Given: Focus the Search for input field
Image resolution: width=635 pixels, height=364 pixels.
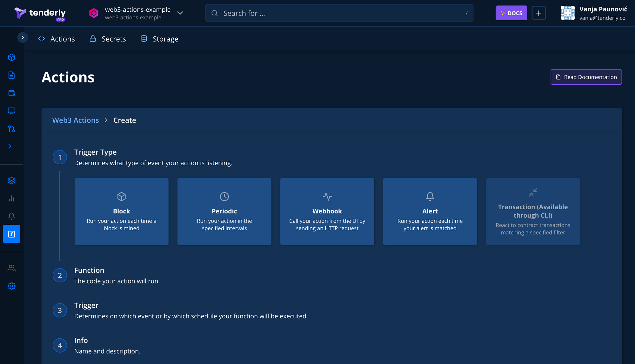Looking at the screenshot, I should 339,13.
